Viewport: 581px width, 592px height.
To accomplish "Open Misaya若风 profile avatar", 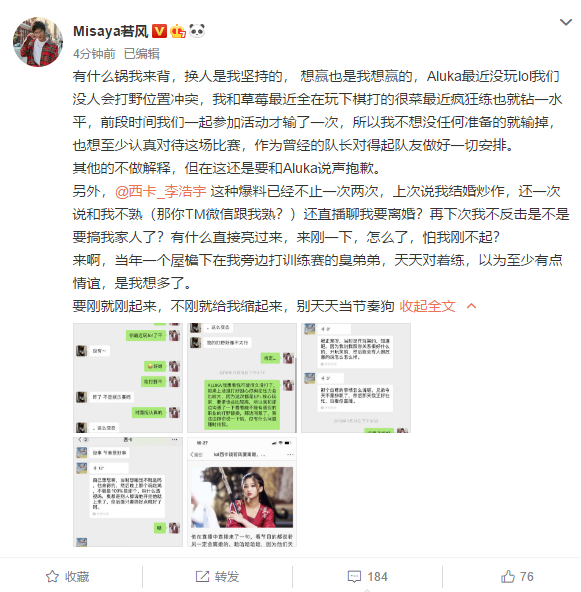I will [38, 42].
